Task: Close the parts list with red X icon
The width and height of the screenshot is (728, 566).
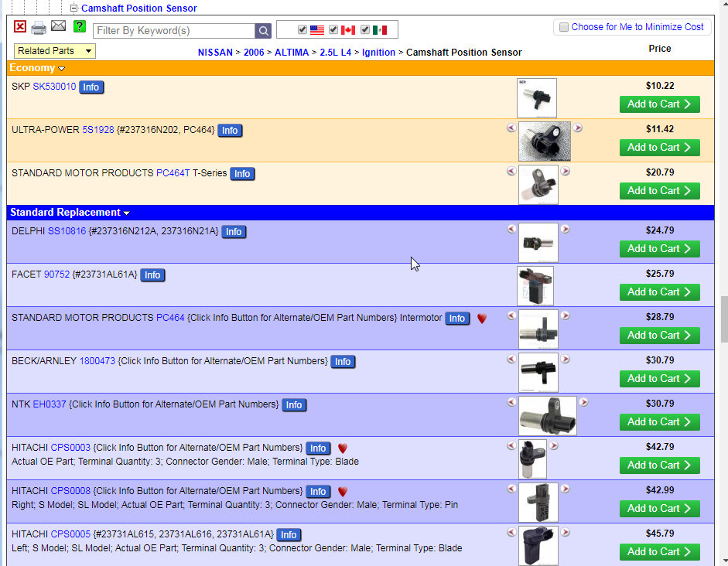Action: point(20,26)
